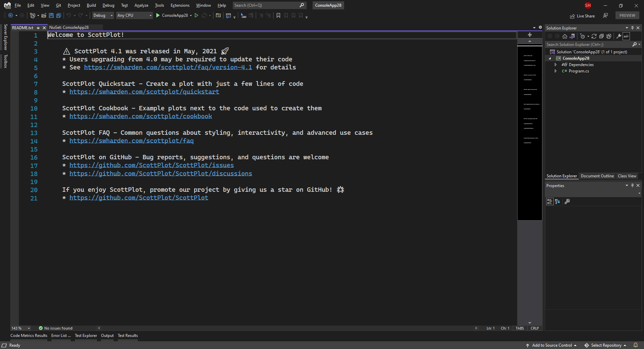Click the Search Solution Explorer field
This screenshot has height=349, width=644.
pyautogui.click(x=587, y=44)
